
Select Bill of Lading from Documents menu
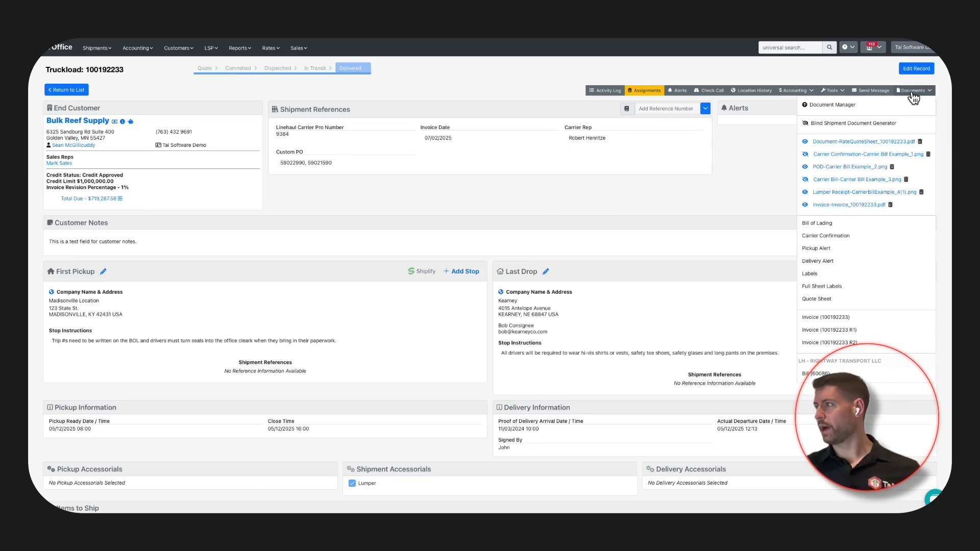[x=817, y=223]
